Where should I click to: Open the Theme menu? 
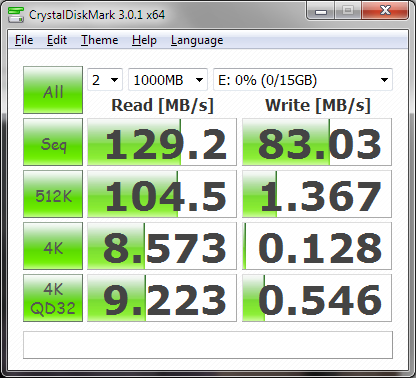pyautogui.click(x=100, y=40)
